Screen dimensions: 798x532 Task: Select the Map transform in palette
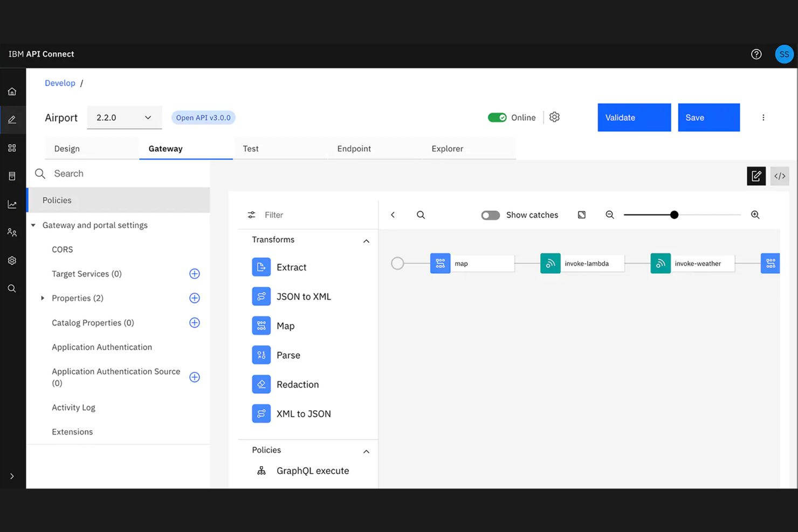(x=273, y=326)
